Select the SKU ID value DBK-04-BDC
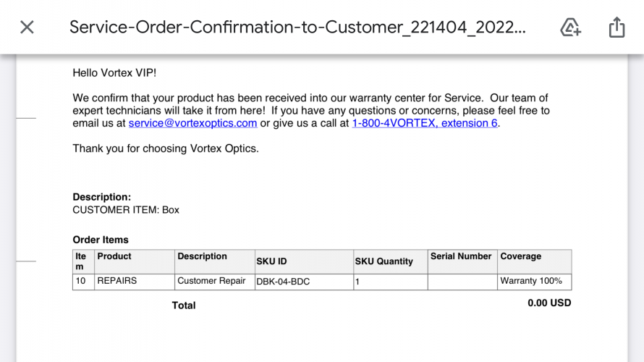 [283, 282]
